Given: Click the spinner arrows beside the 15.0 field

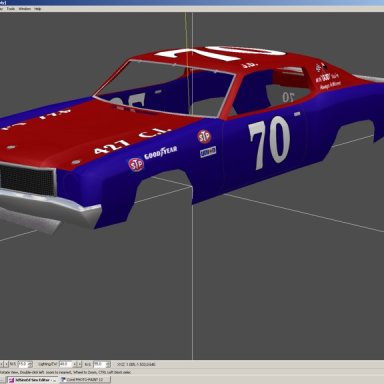Looking at the screenshot, I should point(30,364).
